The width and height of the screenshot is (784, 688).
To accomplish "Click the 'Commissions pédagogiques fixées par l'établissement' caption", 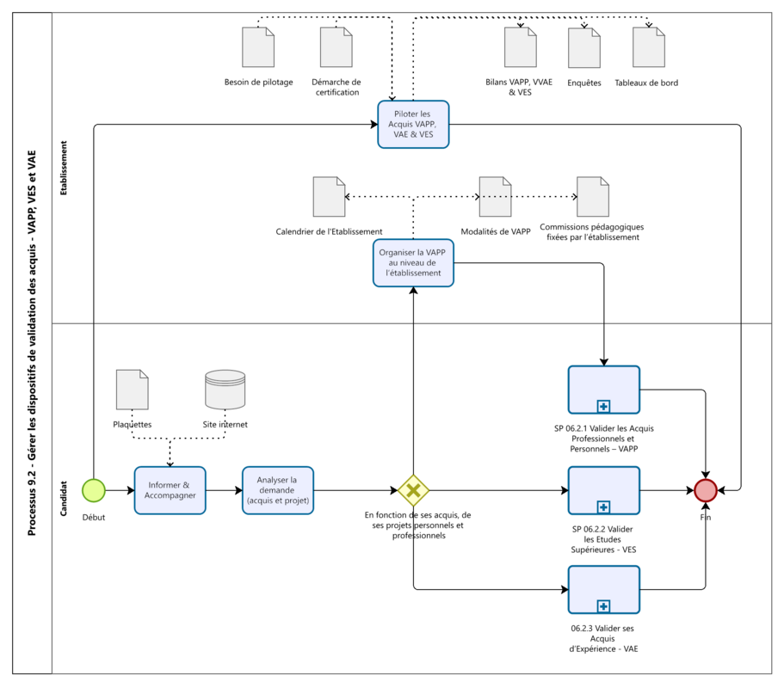I will tap(592, 232).
